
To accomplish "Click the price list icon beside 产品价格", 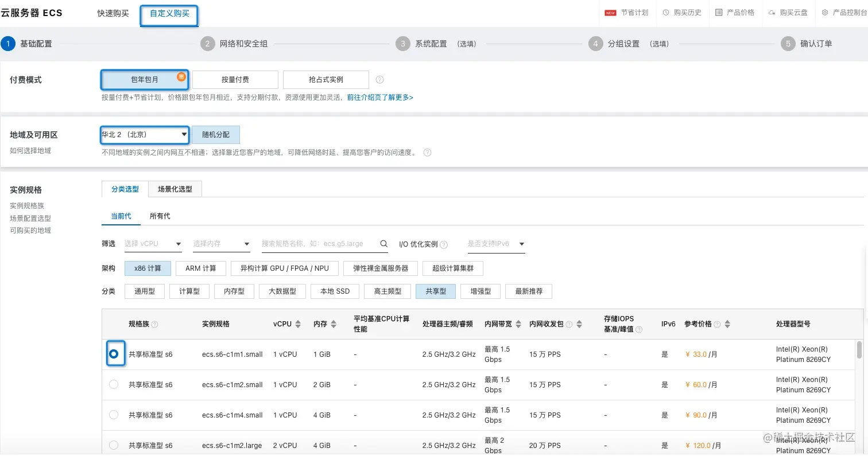I will 719,13.
